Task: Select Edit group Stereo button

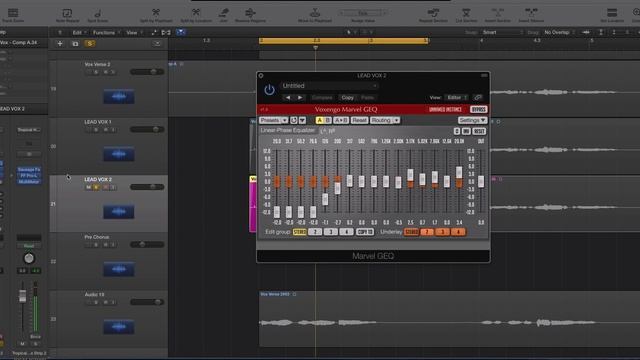Action: pos(300,232)
